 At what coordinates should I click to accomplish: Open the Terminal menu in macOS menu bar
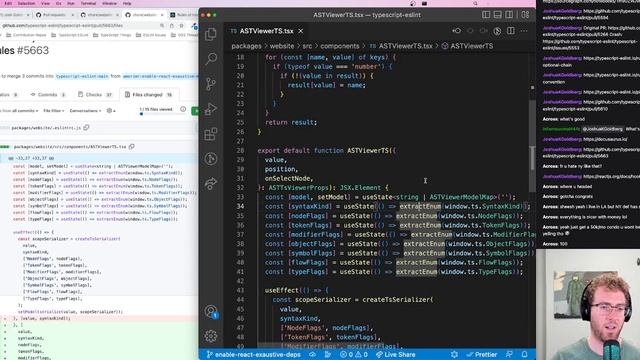pyautogui.click(x=88, y=3)
